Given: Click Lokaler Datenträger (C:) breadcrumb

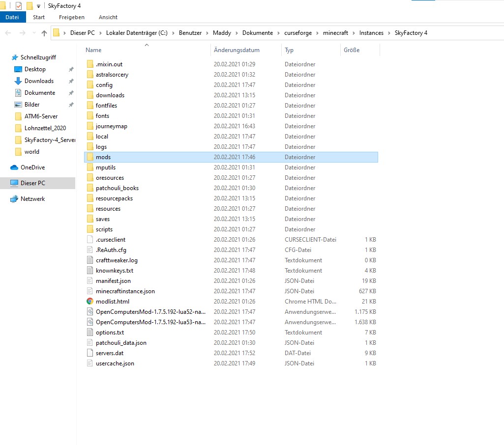Looking at the screenshot, I should point(137,33).
